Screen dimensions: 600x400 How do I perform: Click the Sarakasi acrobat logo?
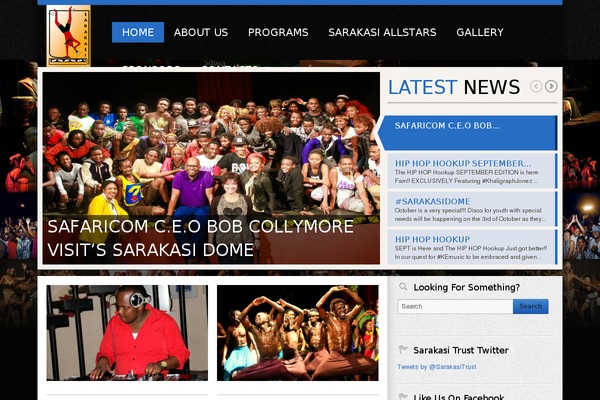point(68,36)
